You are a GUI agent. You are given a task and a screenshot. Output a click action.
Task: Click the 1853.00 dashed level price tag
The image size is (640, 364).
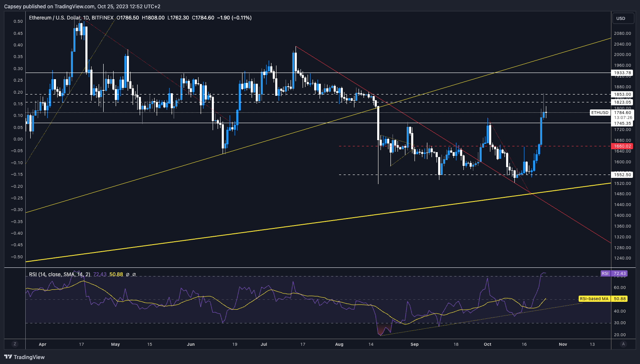coord(622,95)
